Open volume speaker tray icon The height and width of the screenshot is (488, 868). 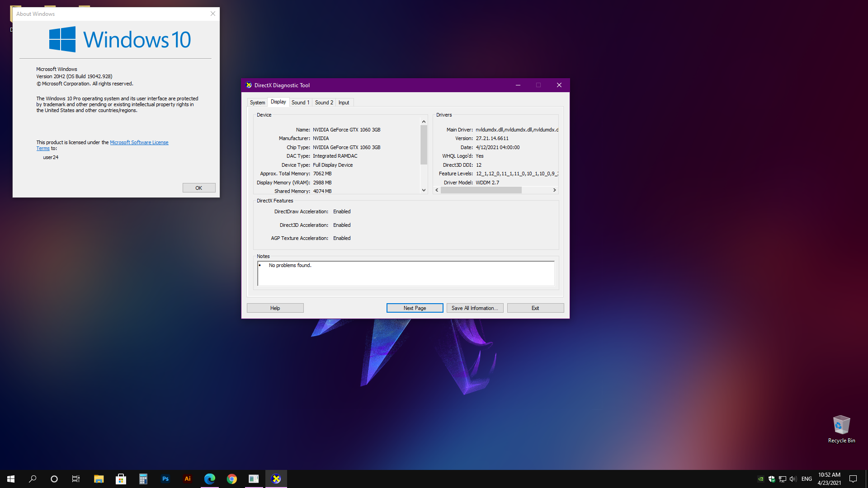pyautogui.click(x=793, y=479)
